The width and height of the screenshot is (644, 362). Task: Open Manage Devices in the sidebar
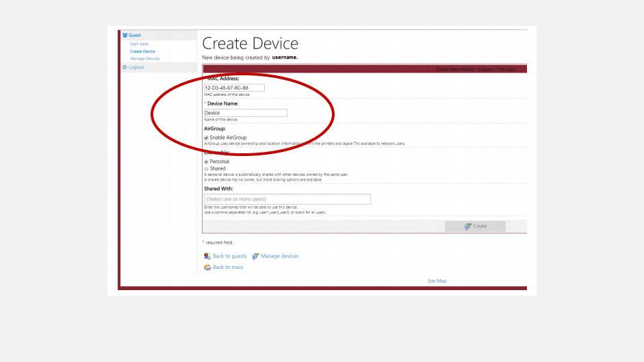(x=144, y=59)
